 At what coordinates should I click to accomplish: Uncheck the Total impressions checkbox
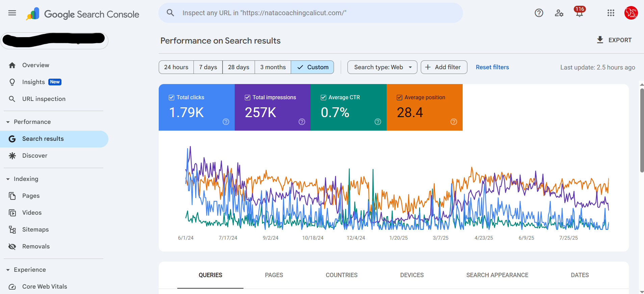coord(248,97)
